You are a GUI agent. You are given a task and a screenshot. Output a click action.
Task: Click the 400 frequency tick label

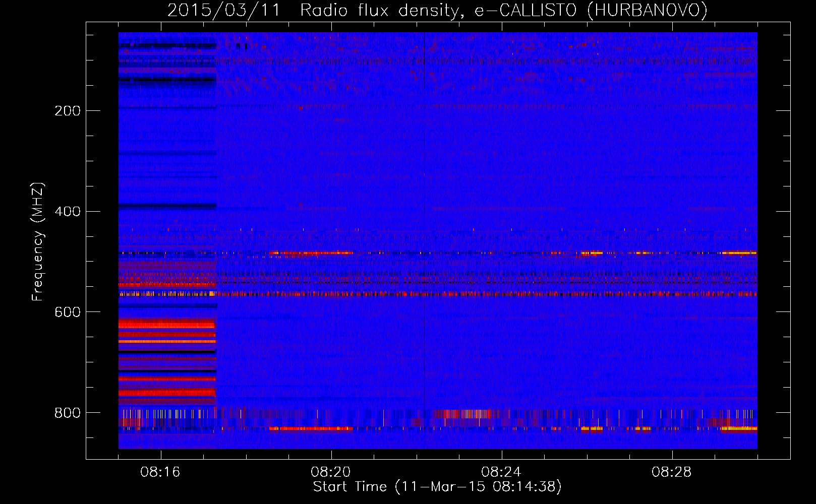pos(68,212)
